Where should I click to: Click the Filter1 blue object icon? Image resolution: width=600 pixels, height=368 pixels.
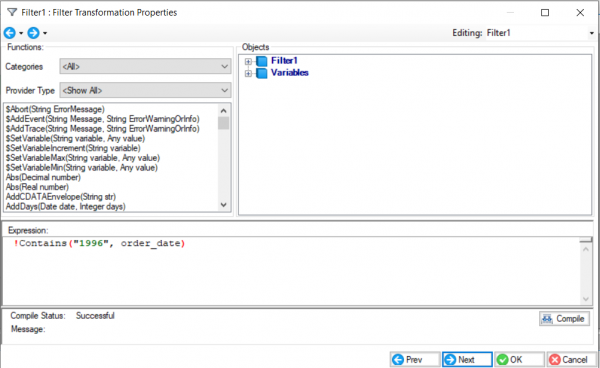262,61
